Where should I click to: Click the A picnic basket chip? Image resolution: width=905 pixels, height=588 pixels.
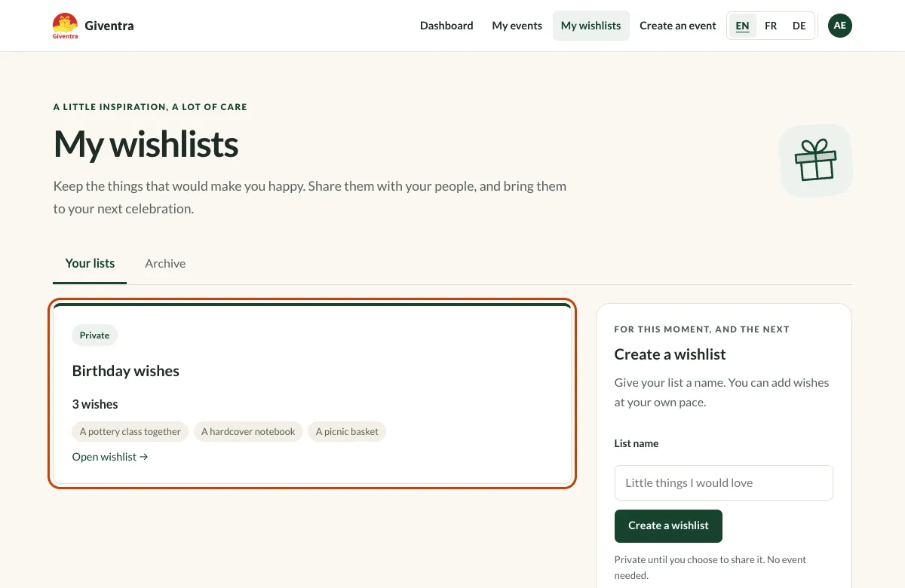[347, 432]
